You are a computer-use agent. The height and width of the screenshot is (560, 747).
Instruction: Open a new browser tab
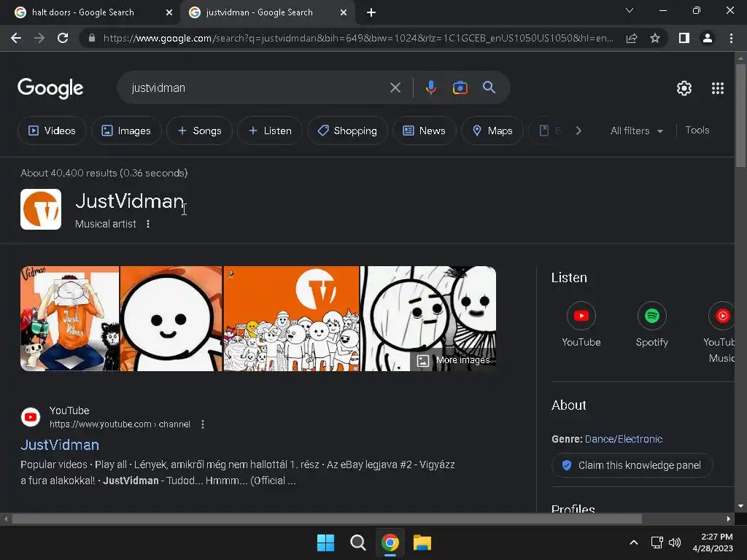pos(371,12)
